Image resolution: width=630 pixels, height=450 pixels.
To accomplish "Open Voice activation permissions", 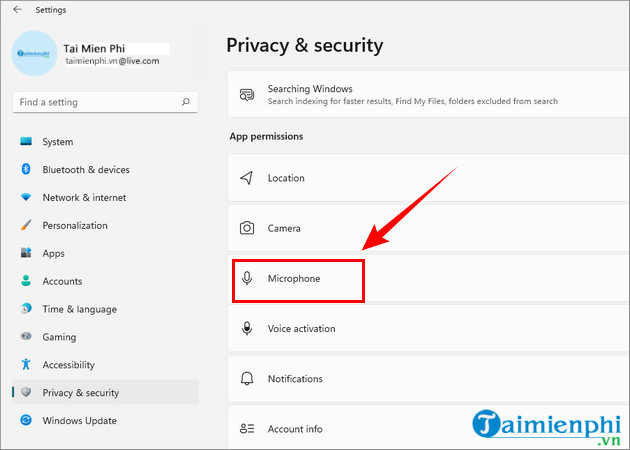I will tap(428, 328).
